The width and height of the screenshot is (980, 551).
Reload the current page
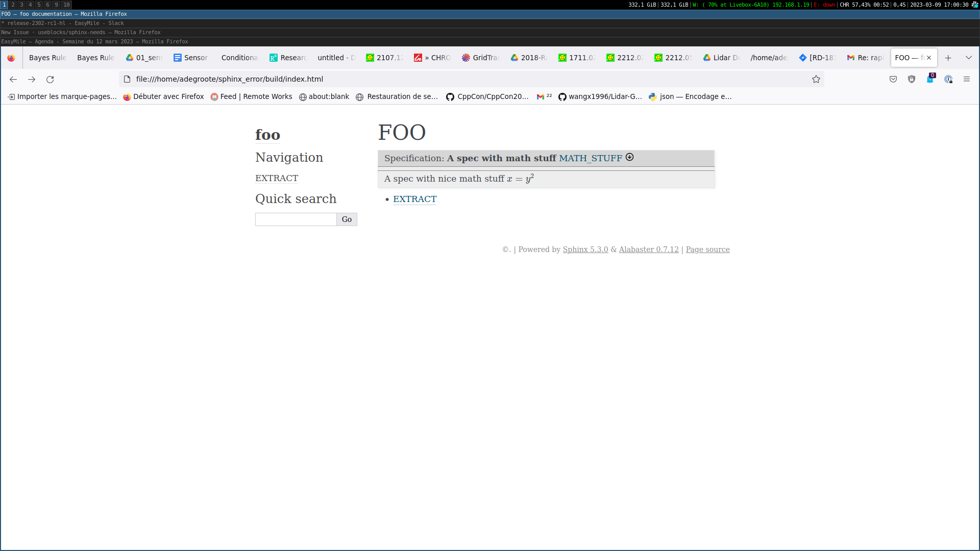[x=50, y=79]
